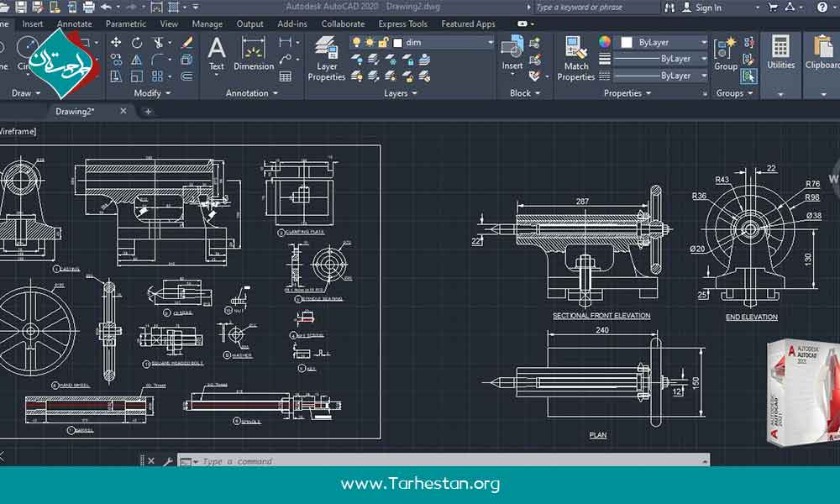Toggle dim layer on/off lightbulb
This screenshot has height=504, width=840.
point(356,42)
